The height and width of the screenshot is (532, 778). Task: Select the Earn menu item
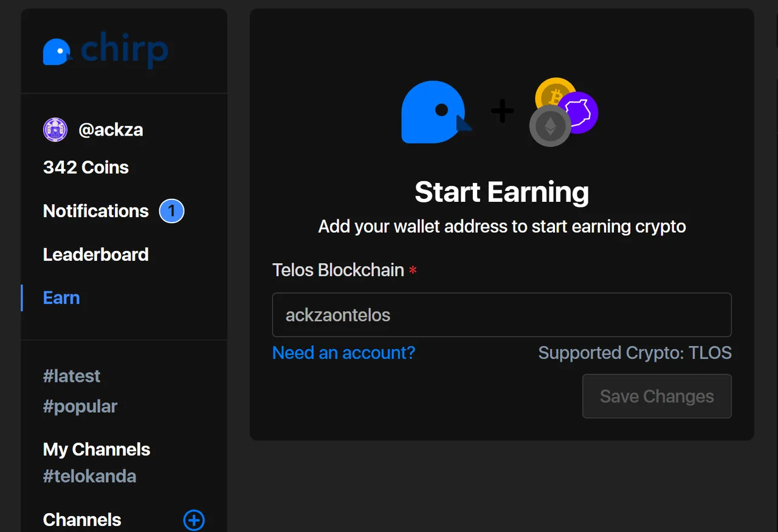point(61,298)
